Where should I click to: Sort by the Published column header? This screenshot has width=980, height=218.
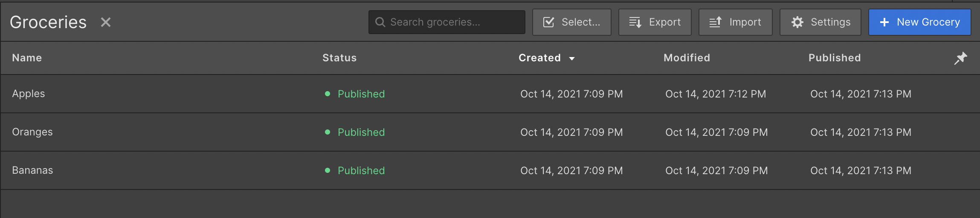835,58
